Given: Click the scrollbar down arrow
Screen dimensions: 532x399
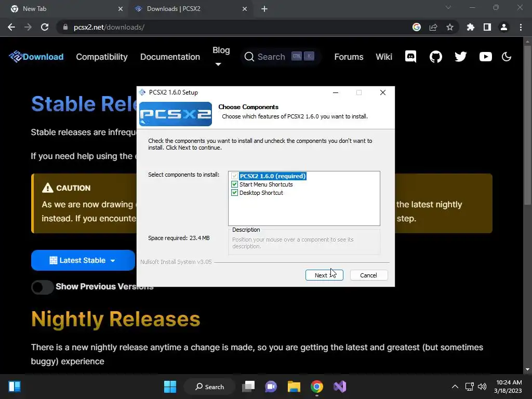Looking at the screenshot, I should [527, 369].
